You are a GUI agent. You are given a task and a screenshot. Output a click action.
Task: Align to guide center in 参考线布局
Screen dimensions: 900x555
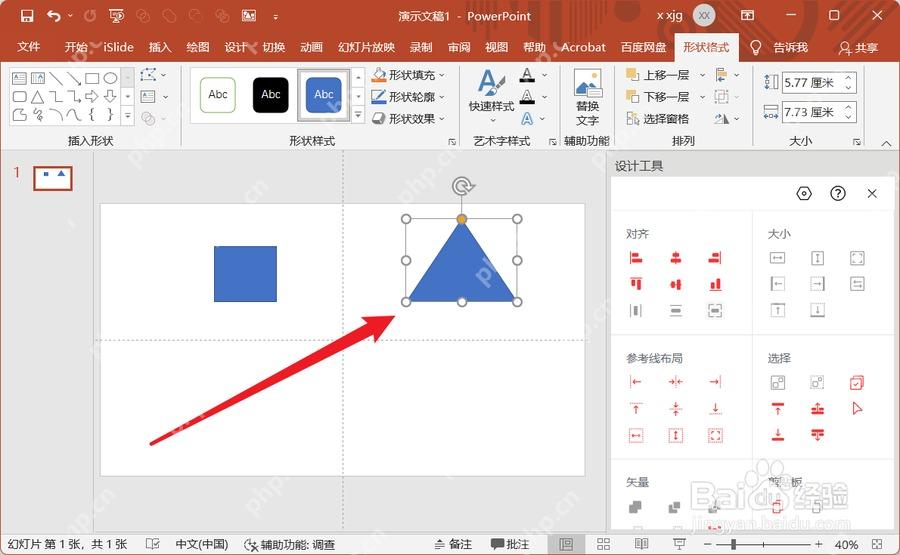coord(676,382)
